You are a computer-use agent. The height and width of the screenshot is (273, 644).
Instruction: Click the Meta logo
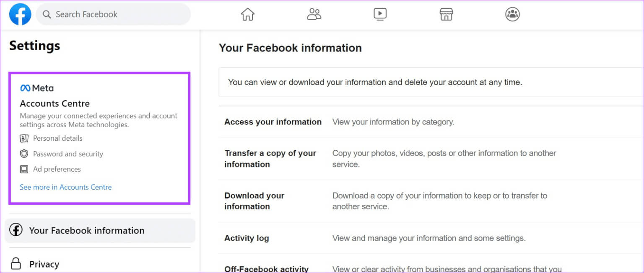pos(37,88)
